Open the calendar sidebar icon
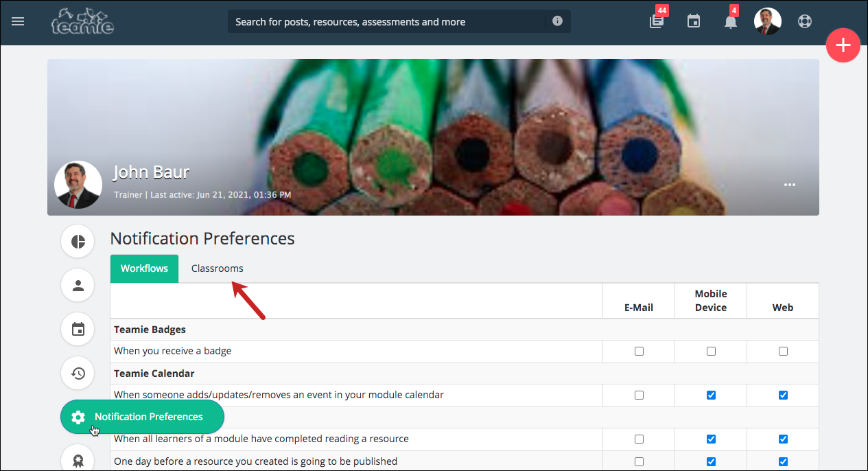Image resolution: width=868 pixels, height=471 pixels. coord(78,330)
